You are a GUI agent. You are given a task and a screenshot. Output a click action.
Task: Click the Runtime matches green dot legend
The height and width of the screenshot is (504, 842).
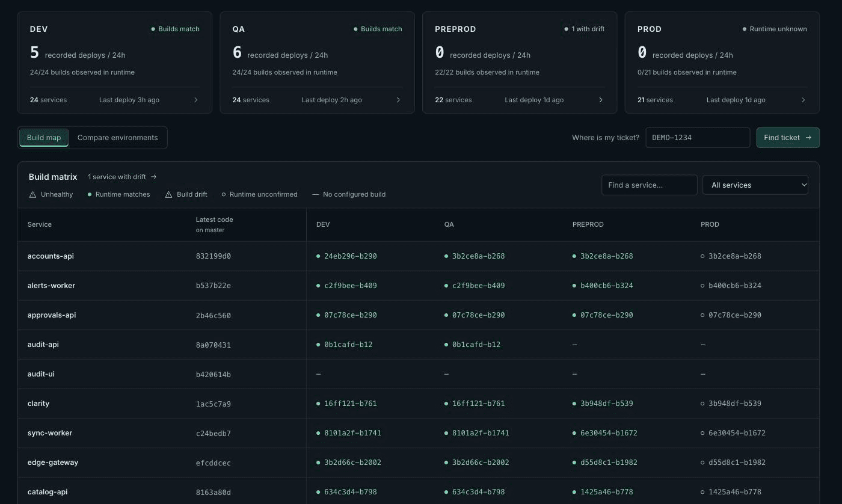point(90,194)
